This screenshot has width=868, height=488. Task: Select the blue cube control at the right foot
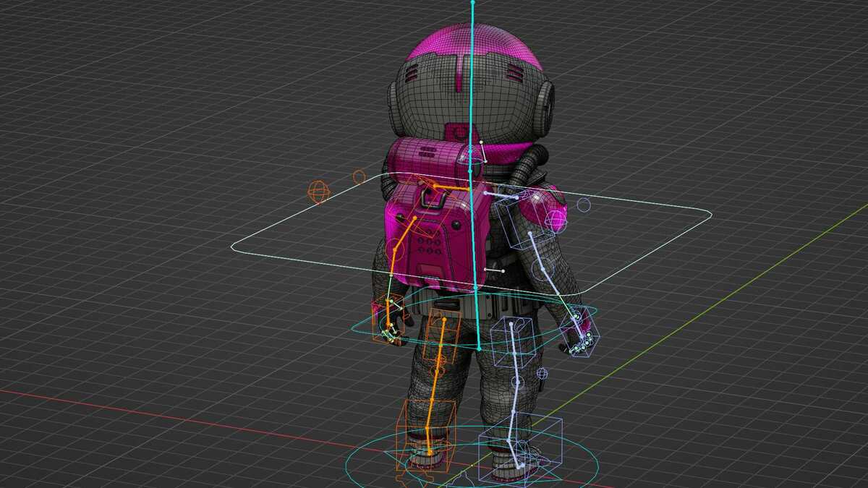(x=520, y=449)
